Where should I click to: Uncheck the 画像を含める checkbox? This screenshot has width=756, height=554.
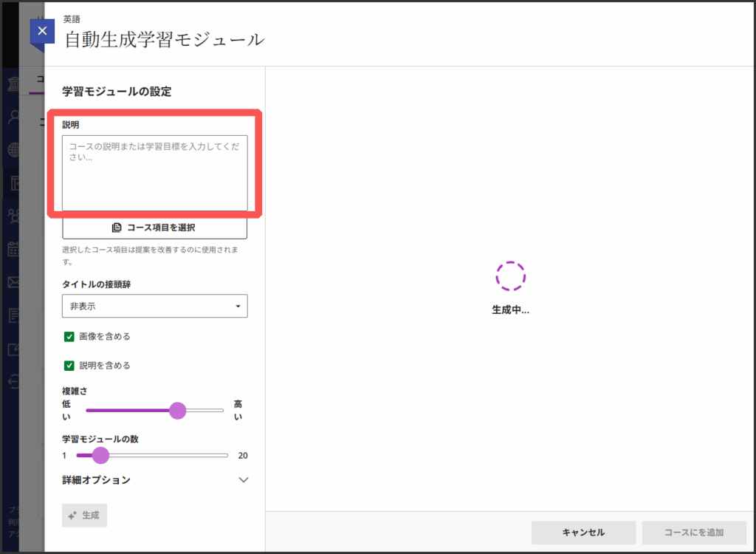(x=69, y=337)
